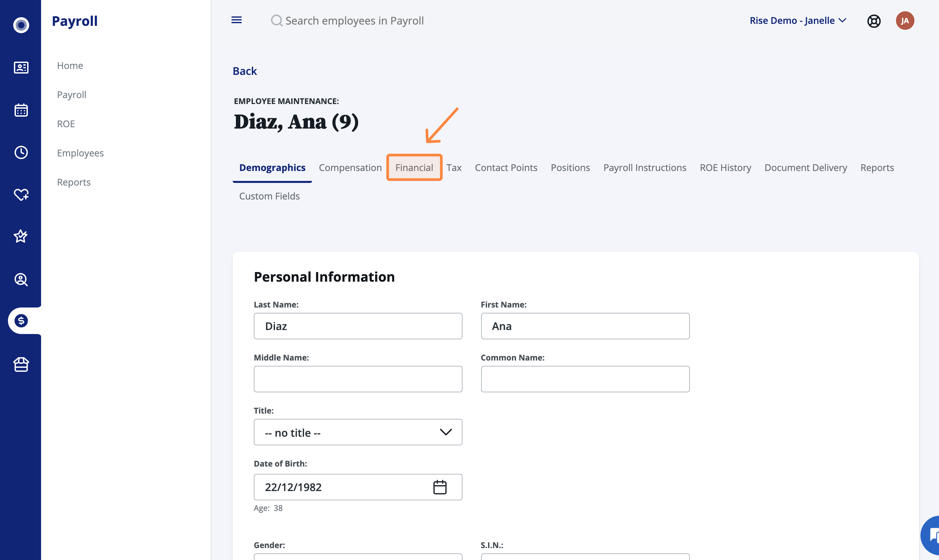This screenshot has height=560, width=939.
Task: Click the Diaz, Ana (9) employee title
Action: click(296, 122)
